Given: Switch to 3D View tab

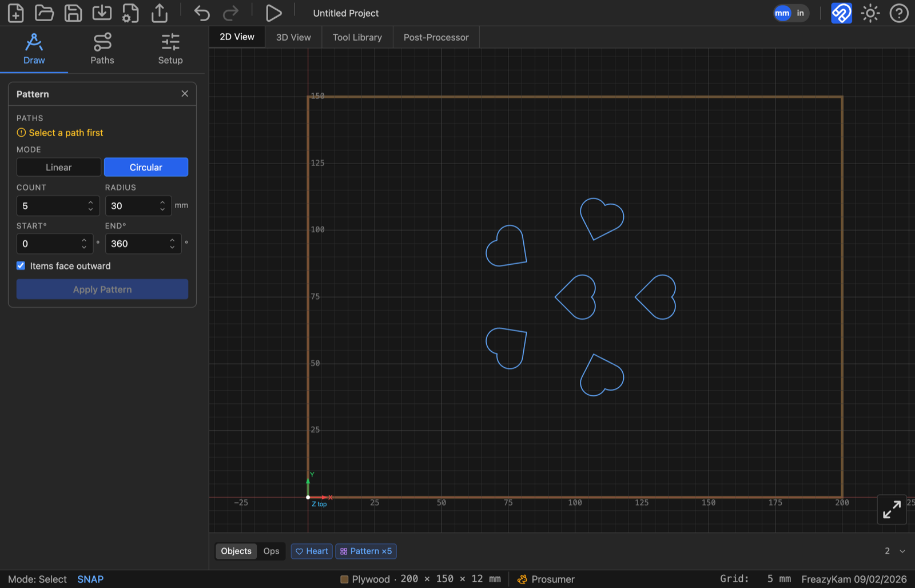Looking at the screenshot, I should click(x=293, y=37).
